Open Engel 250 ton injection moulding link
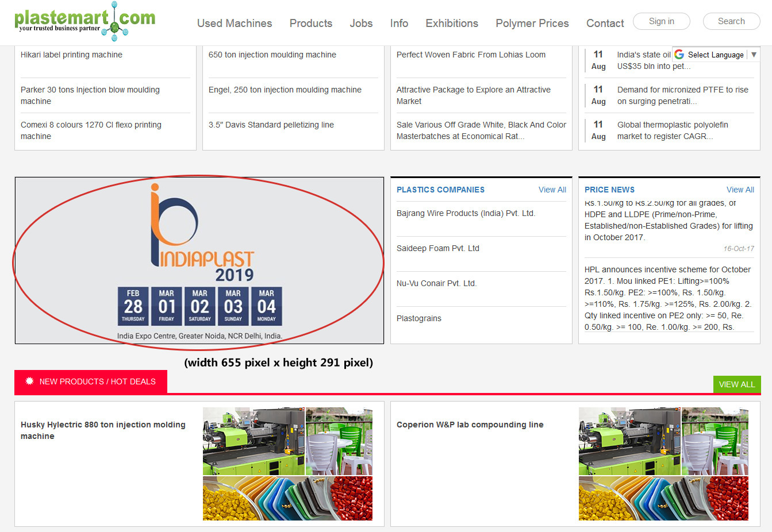This screenshot has width=772, height=532. [x=285, y=90]
